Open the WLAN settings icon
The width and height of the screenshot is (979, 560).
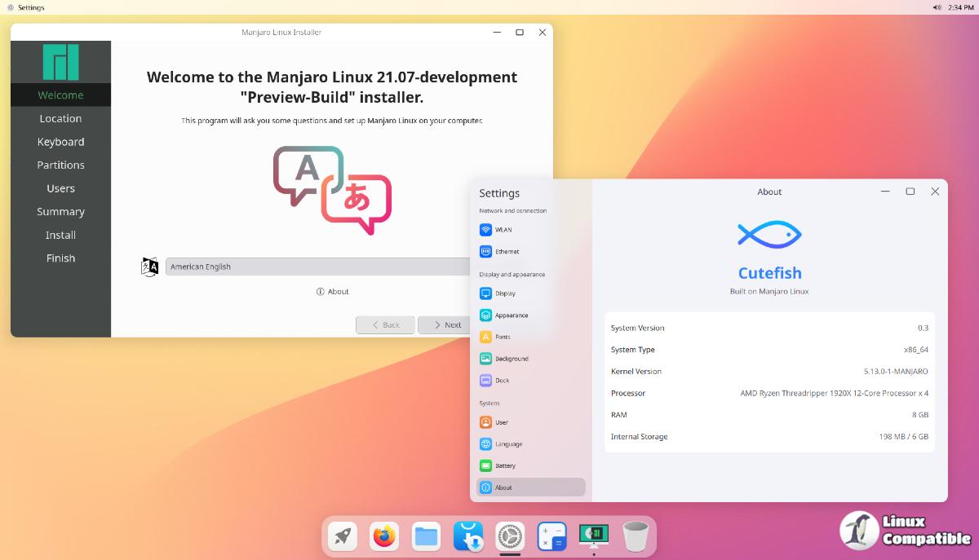pyautogui.click(x=486, y=230)
